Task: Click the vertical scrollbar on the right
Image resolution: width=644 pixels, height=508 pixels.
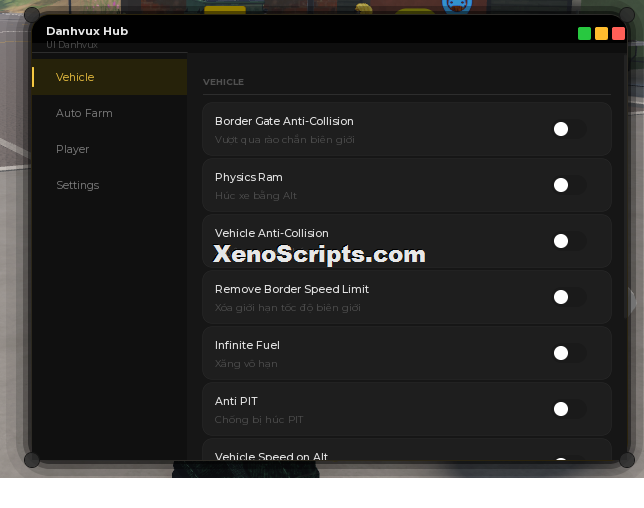Action: tap(626, 185)
